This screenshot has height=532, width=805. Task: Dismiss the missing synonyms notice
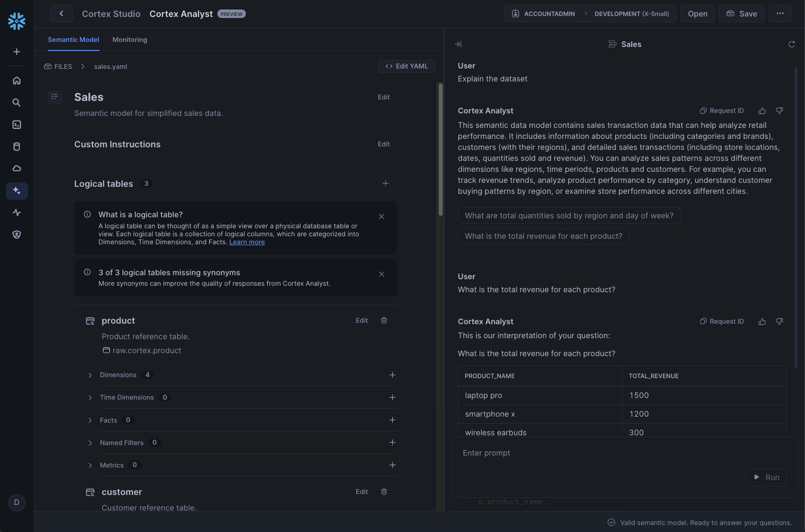381,274
